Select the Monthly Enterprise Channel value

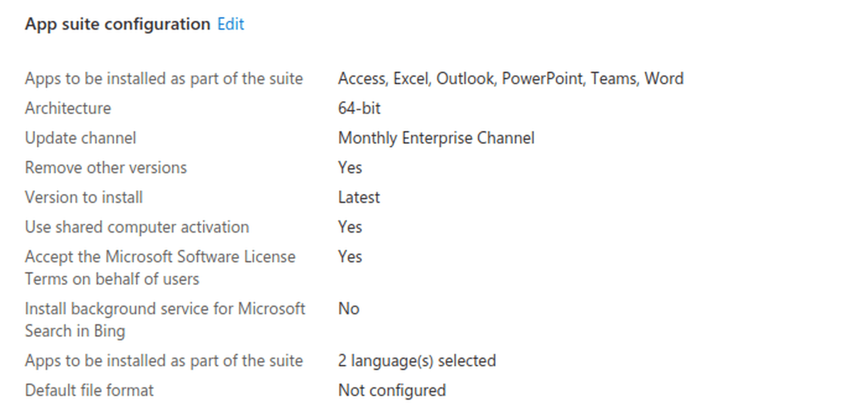(436, 138)
